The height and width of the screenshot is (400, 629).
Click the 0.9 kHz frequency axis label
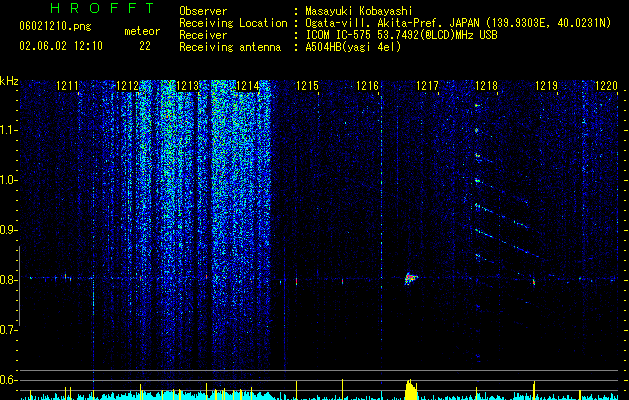coord(8,230)
